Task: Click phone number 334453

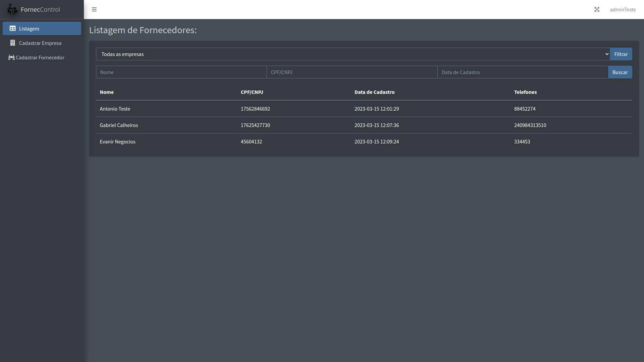Action: coord(522,141)
